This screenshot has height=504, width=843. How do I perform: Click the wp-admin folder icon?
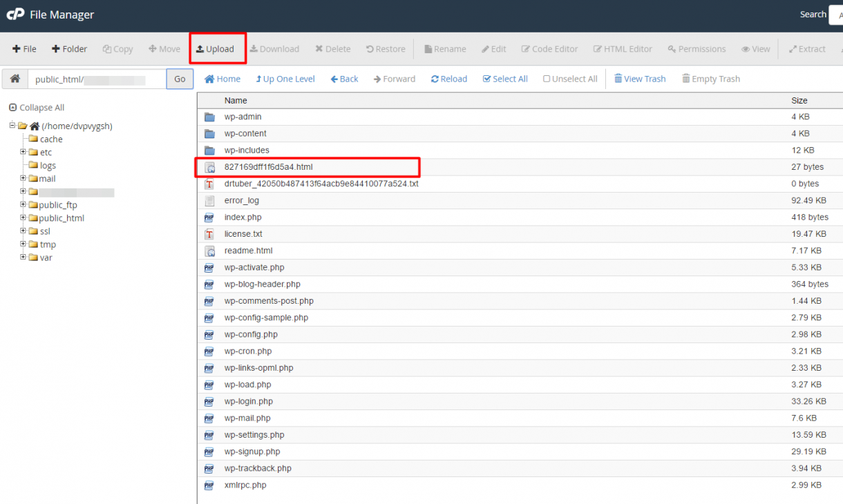(209, 117)
